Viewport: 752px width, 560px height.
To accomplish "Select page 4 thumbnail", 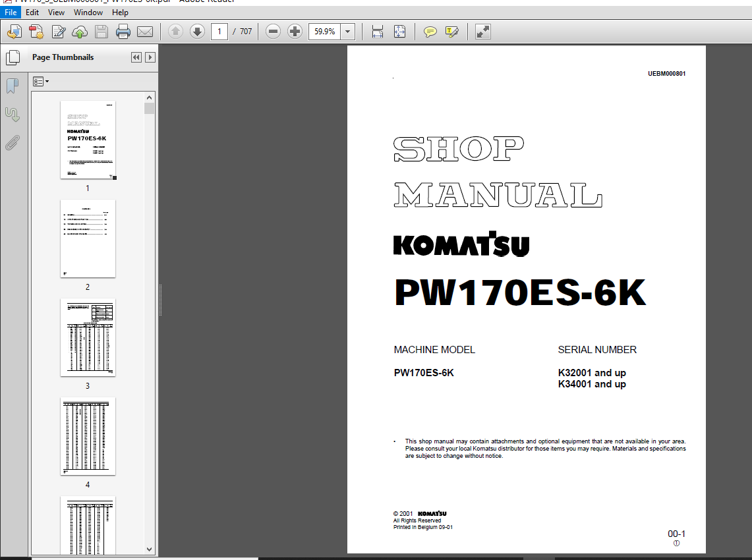I will point(88,436).
